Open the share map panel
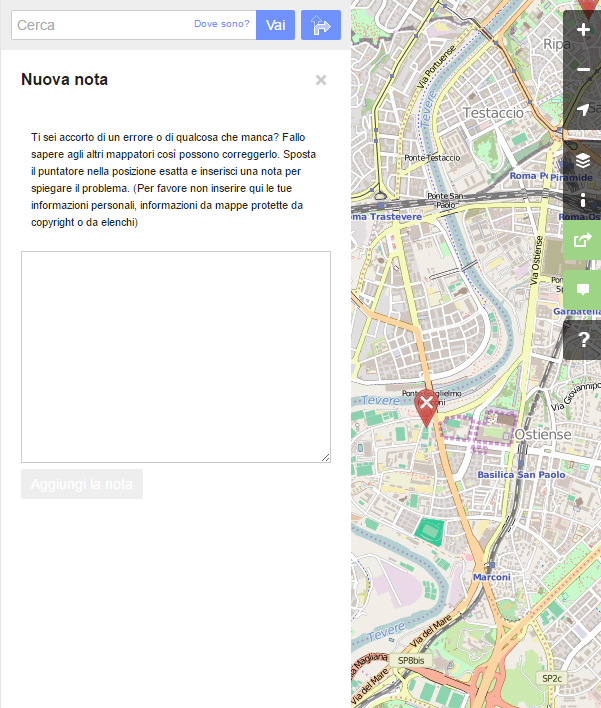This screenshot has height=708, width=601. (583, 240)
